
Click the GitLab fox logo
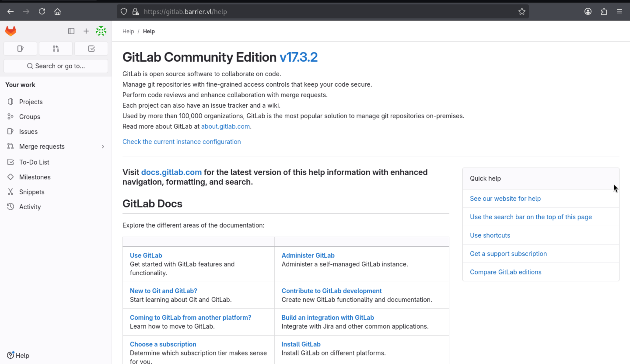click(x=11, y=31)
